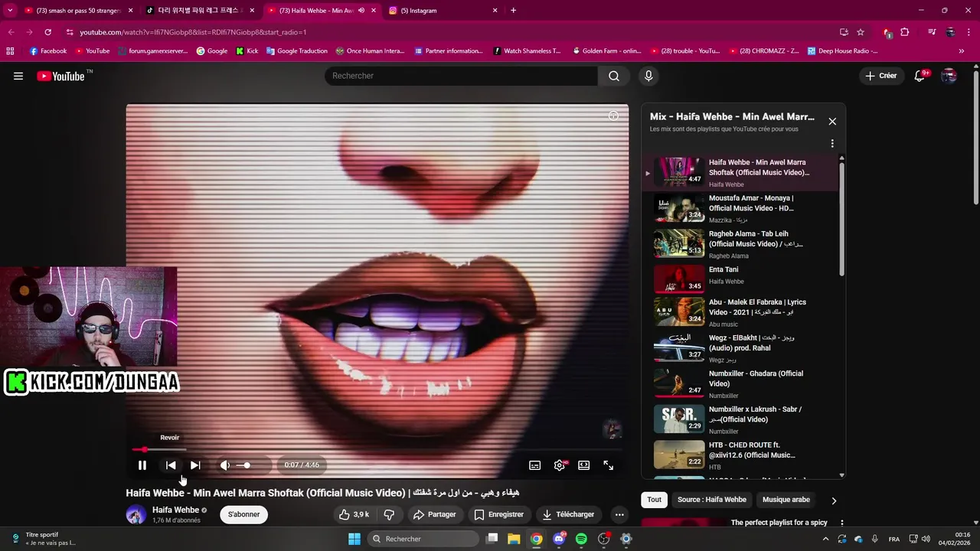The width and height of the screenshot is (980, 551).
Task: Pause the video with the pause button
Action: (x=142, y=465)
